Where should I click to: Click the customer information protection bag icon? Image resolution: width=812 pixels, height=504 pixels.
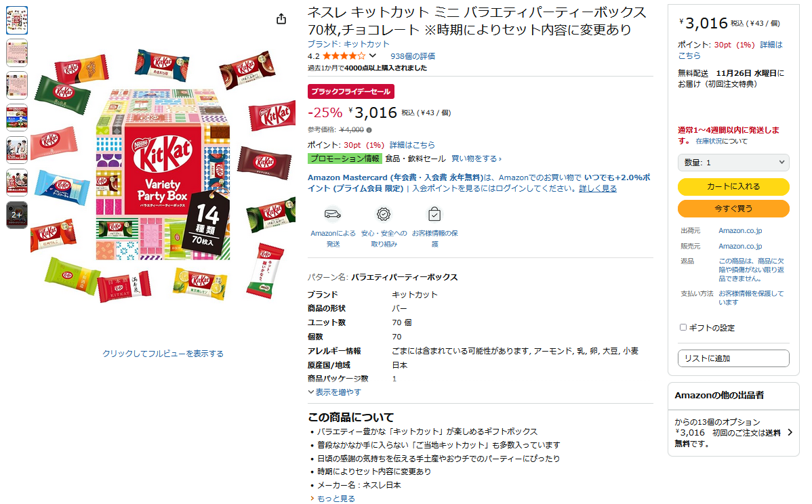(434, 213)
